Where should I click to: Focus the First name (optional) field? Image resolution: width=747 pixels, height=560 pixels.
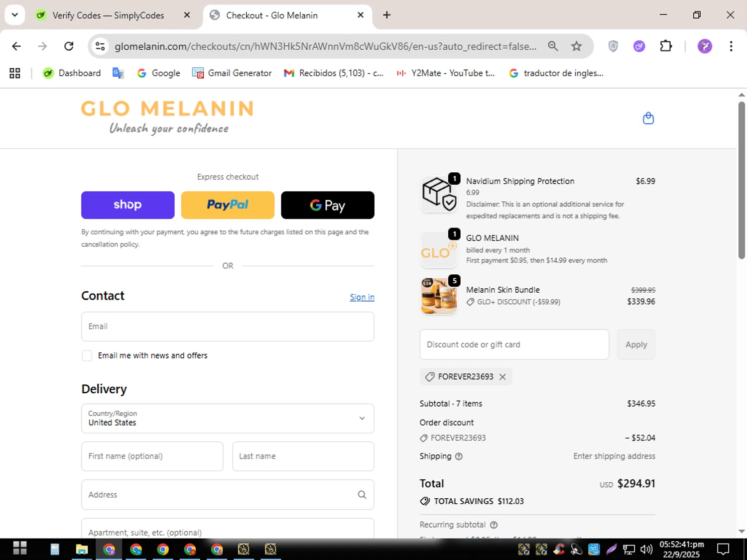click(x=152, y=456)
